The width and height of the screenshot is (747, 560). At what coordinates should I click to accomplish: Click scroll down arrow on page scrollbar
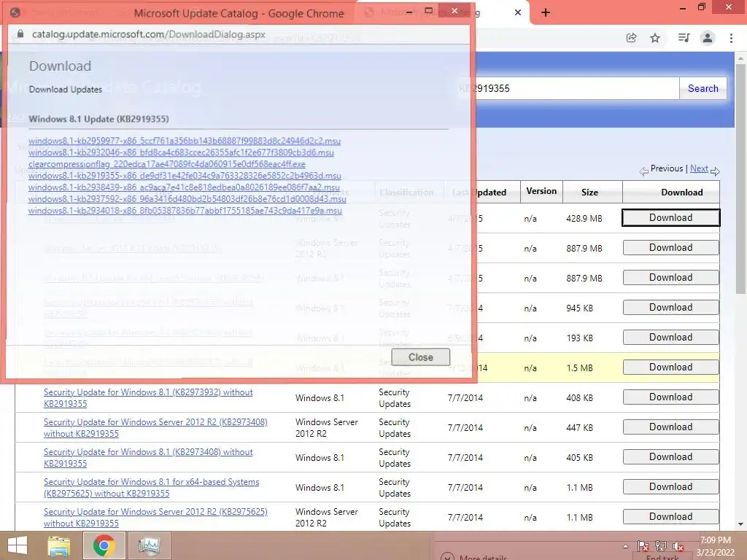[x=741, y=524]
